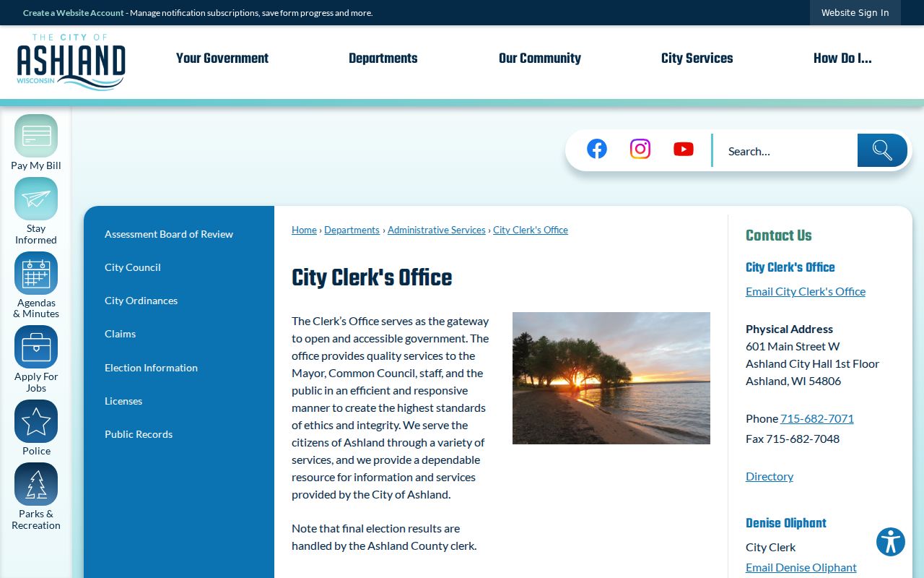Go to Administrative Services breadcrumb link

click(x=437, y=230)
